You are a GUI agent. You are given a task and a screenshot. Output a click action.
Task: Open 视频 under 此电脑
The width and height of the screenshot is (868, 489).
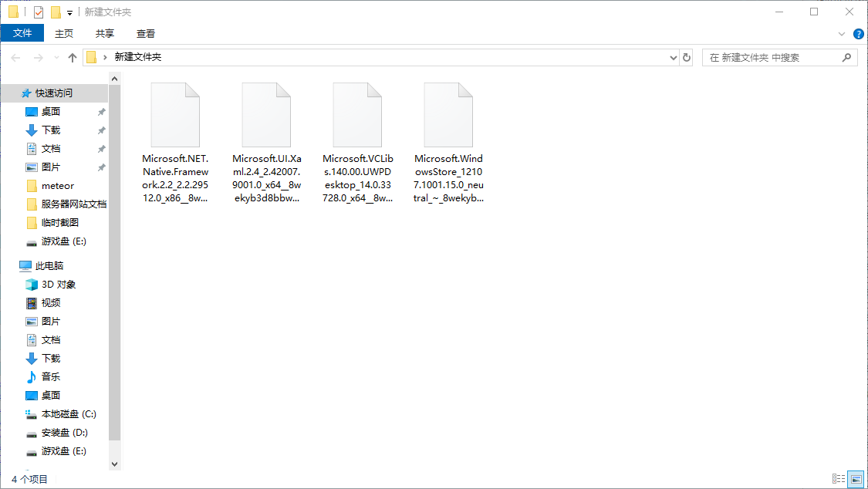[51, 303]
